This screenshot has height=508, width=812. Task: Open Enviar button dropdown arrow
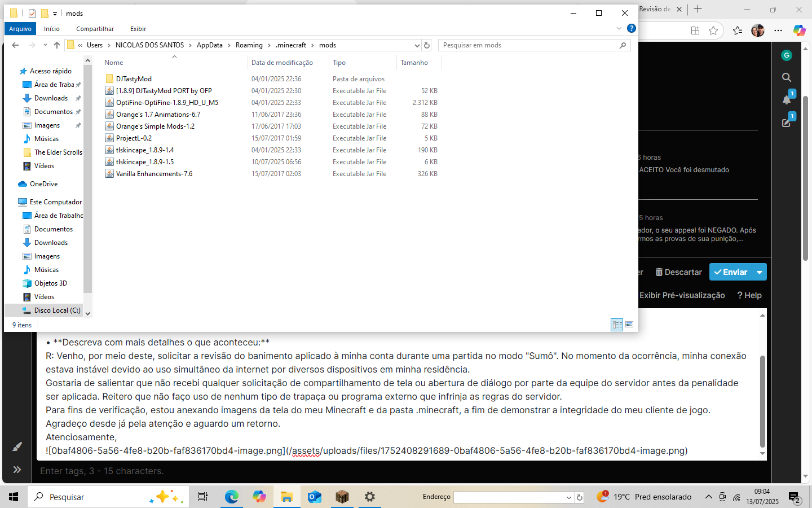click(760, 272)
